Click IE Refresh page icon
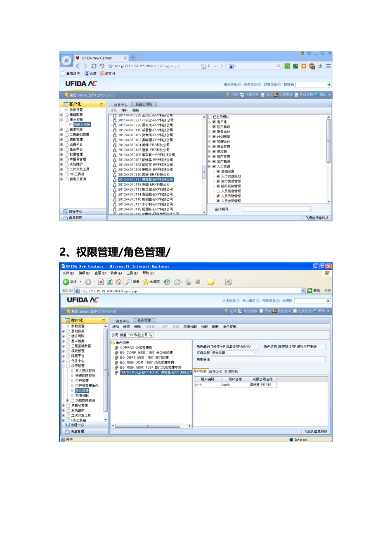392x555 pixels. 110,282
